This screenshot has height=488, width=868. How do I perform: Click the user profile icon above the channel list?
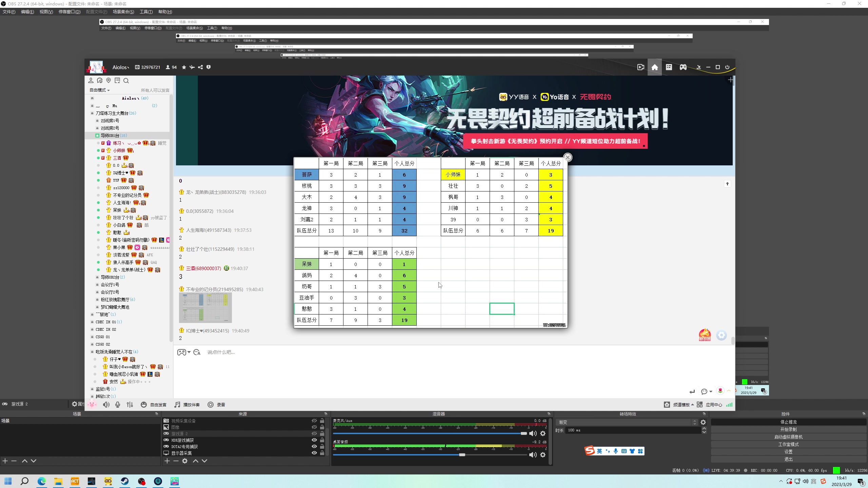[91, 80]
